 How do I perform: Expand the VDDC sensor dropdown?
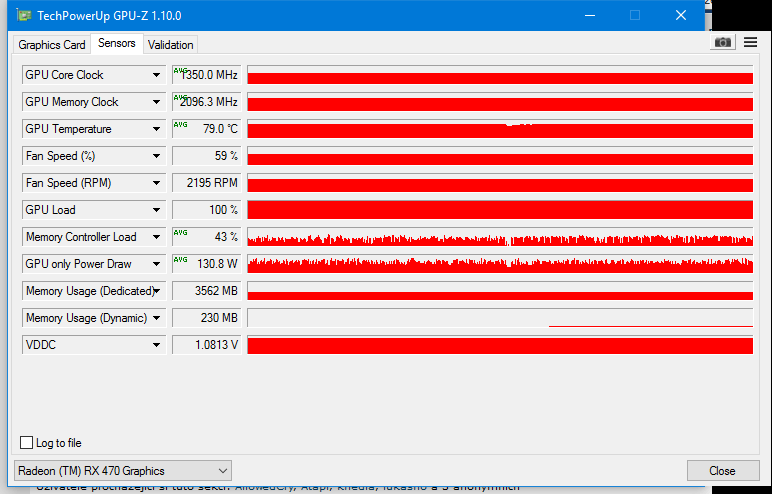coord(157,345)
